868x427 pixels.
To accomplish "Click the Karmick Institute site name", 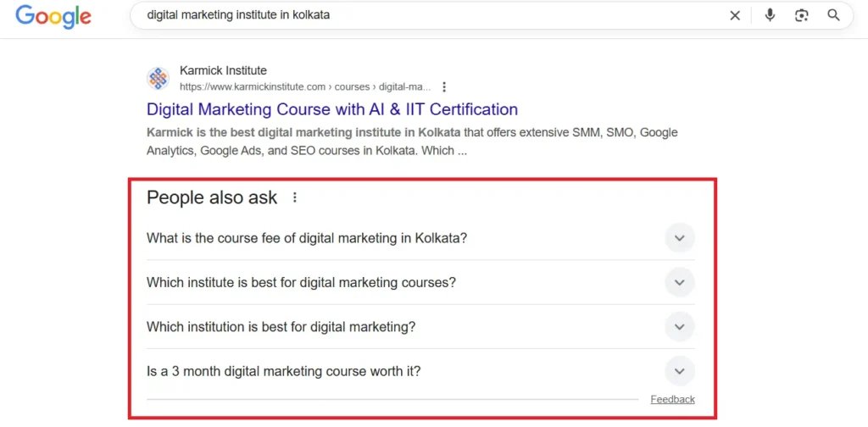I will point(223,71).
